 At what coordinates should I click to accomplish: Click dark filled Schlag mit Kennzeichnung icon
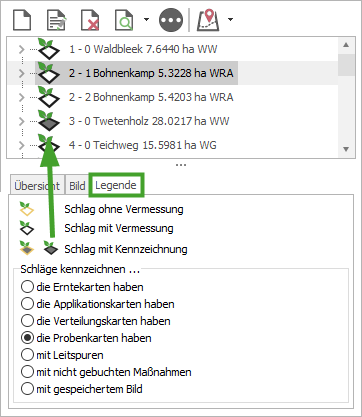51,248
